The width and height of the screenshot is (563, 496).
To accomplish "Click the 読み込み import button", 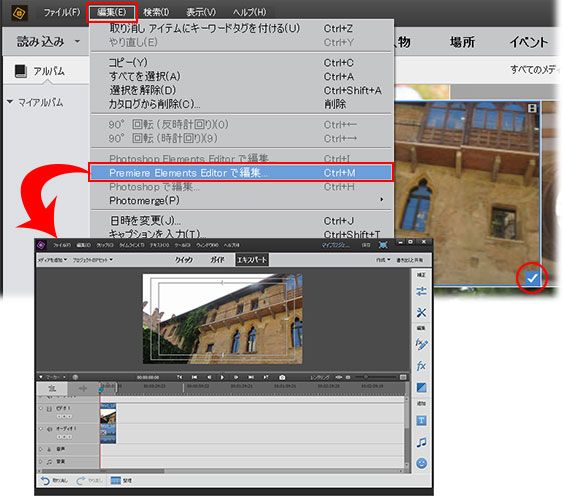I will pyautogui.click(x=41, y=42).
